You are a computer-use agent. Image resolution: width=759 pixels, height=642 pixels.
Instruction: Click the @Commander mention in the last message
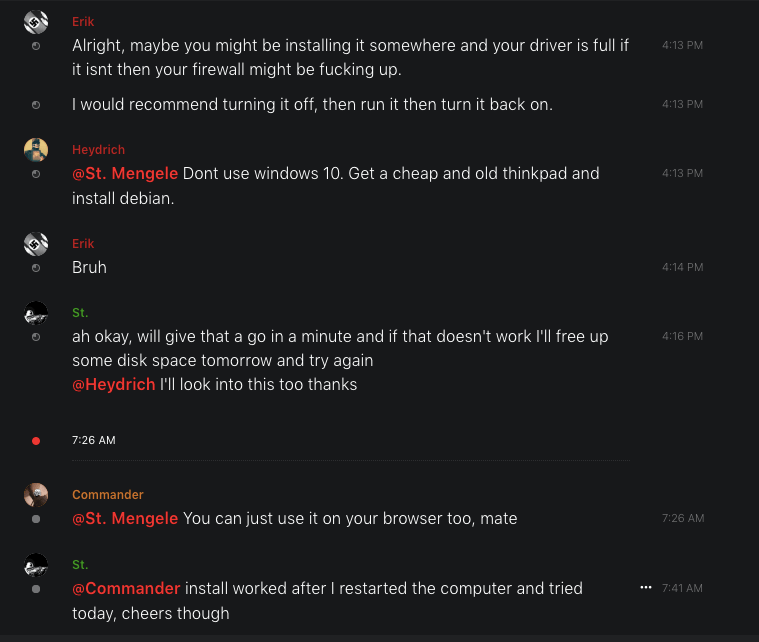coord(126,588)
